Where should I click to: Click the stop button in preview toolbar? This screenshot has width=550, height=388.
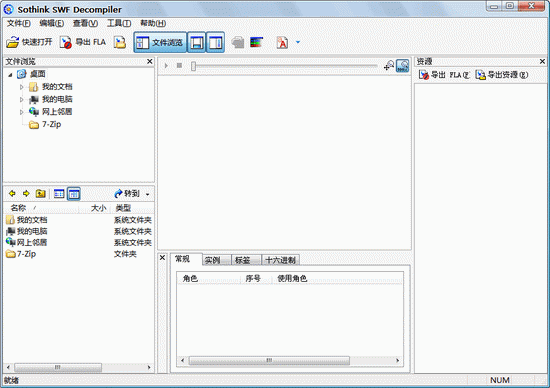[x=179, y=66]
